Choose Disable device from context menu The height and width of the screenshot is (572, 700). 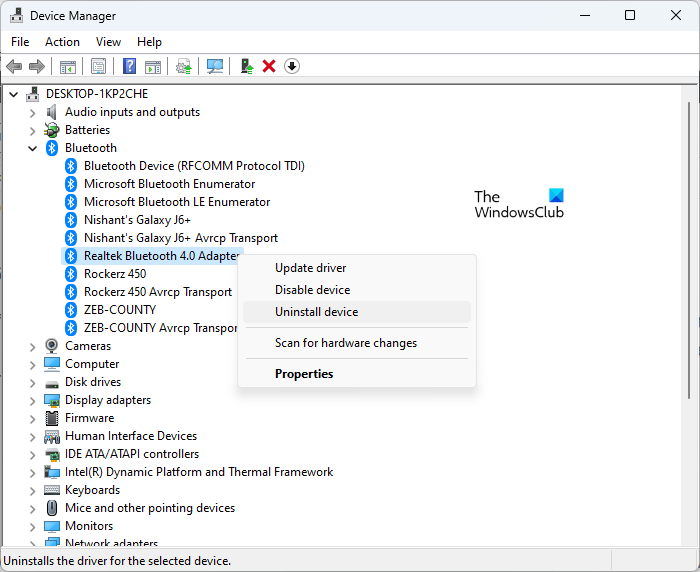(x=357, y=290)
